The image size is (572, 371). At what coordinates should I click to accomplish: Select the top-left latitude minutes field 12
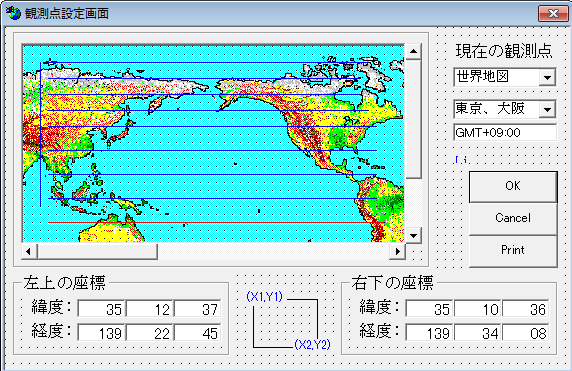pyautogui.click(x=150, y=309)
